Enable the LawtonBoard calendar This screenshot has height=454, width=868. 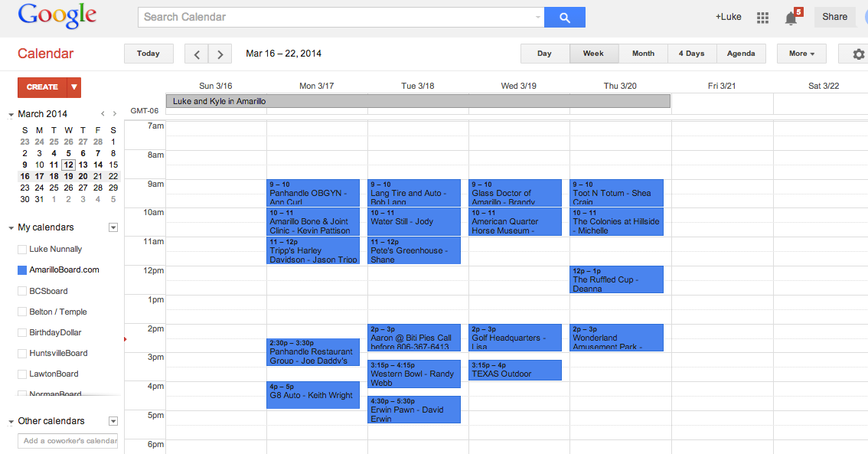tap(22, 374)
